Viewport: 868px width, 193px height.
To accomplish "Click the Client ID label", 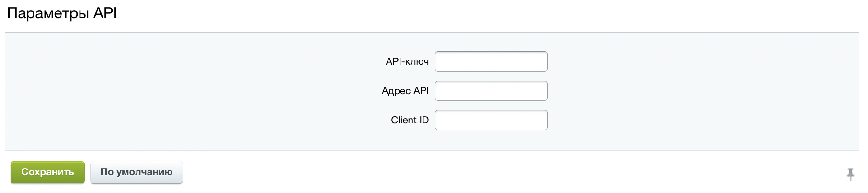I will click(x=410, y=120).
